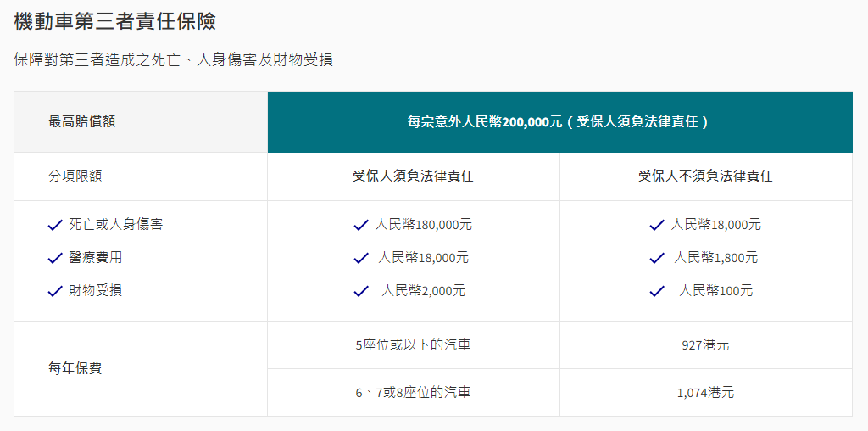868x431 pixels.
Task: Click the 受保人須負法律責任 column heading
Action: [x=413, y=176]
